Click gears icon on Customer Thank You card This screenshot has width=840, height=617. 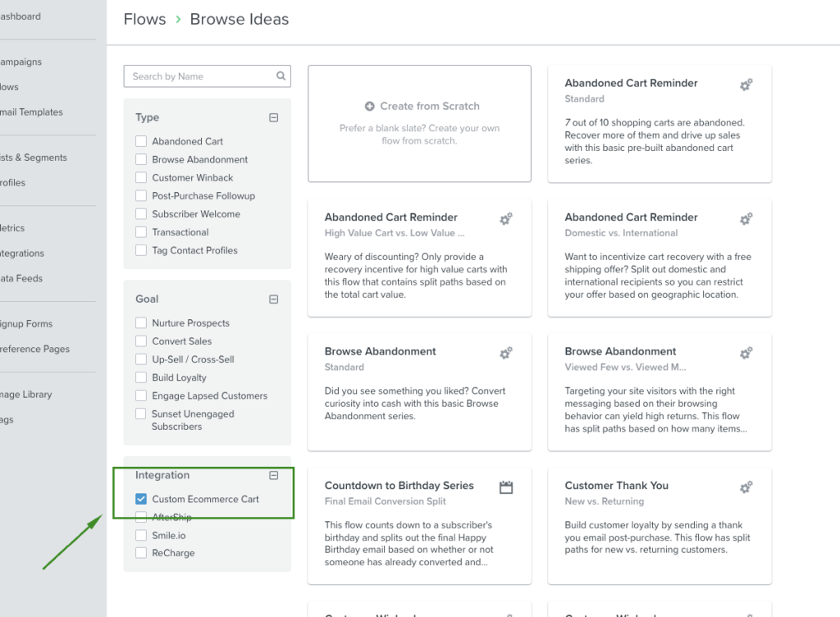tap(746, 487)
